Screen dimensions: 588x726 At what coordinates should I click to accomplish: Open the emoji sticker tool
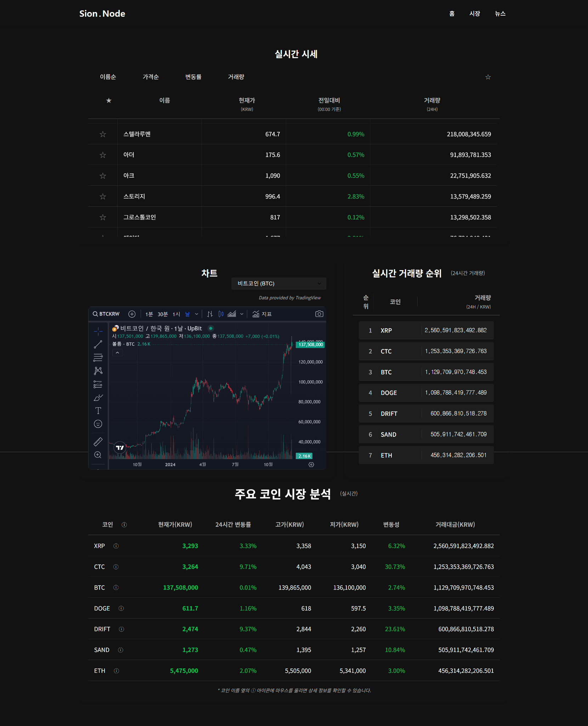coord(98,424)
